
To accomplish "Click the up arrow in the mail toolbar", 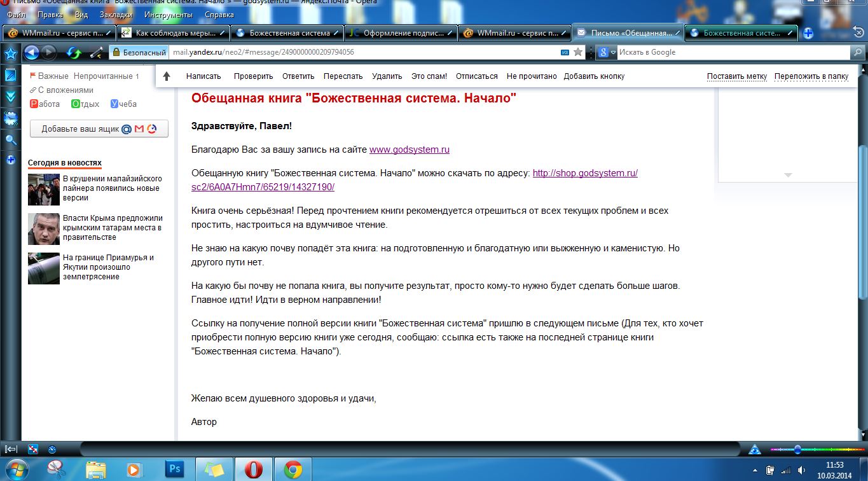I will coord(167,76).
